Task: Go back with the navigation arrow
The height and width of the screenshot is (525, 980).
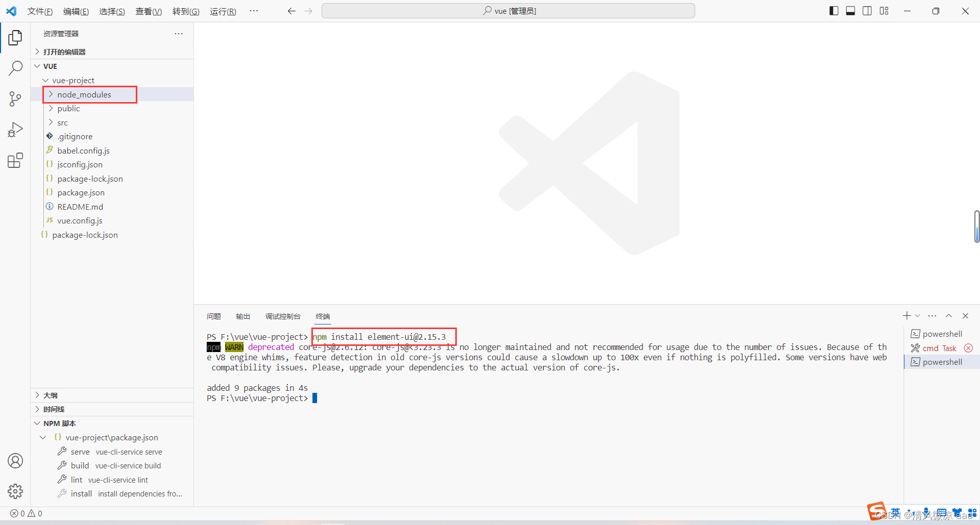Action: (x=291, y=11)
